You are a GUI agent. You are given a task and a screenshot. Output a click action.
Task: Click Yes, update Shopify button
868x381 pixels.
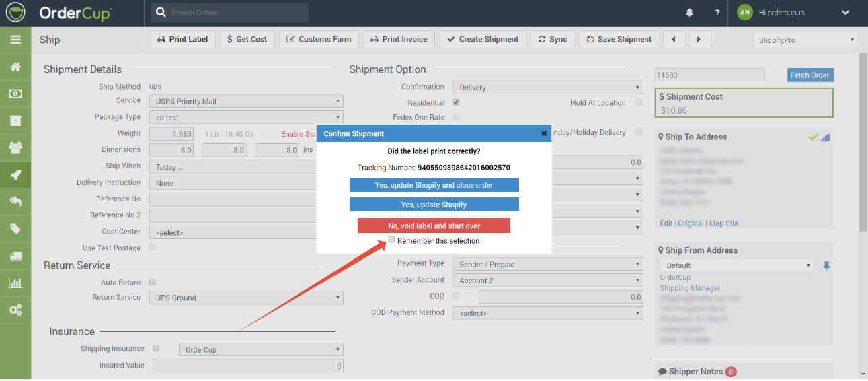tap(434, 205)
